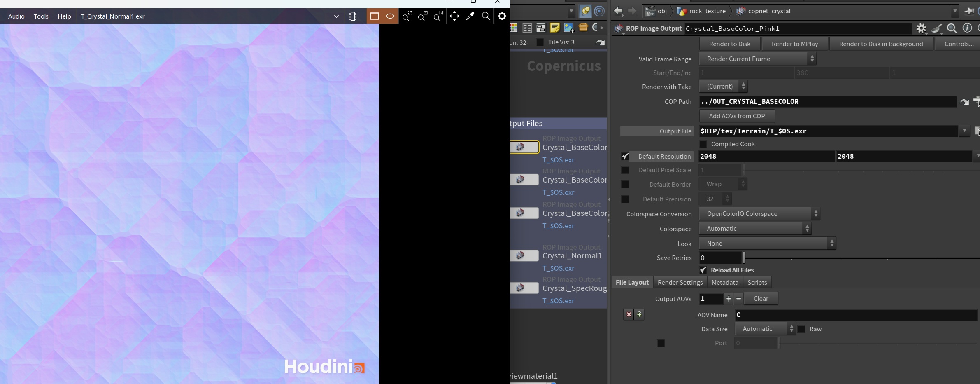Screen dimensions: 980x384
Task: Open the Tools menu in MPlay
Action: click(41, 16)
